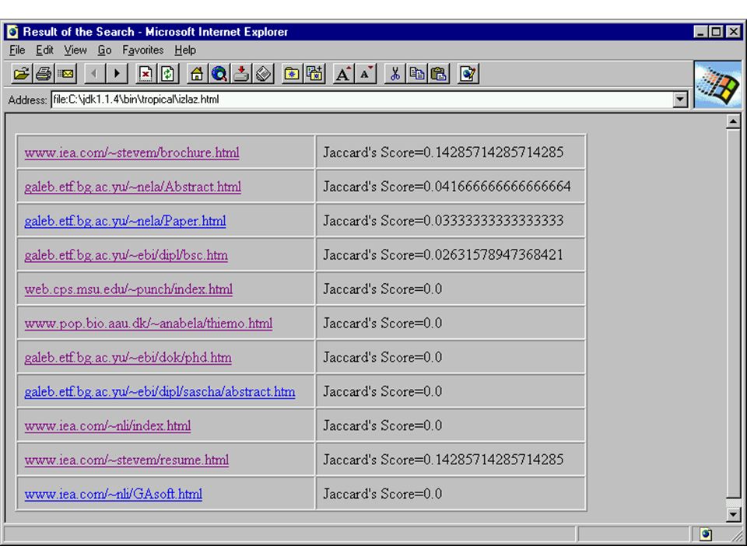Open the File menu
This screenshot has height=560, width=747.
(17, 50)
